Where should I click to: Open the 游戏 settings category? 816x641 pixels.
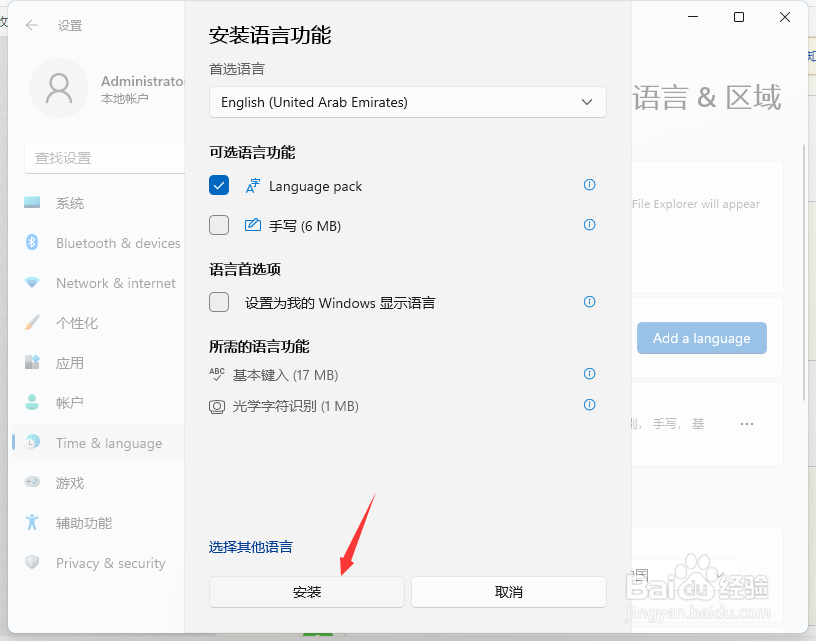pos(99,483)
